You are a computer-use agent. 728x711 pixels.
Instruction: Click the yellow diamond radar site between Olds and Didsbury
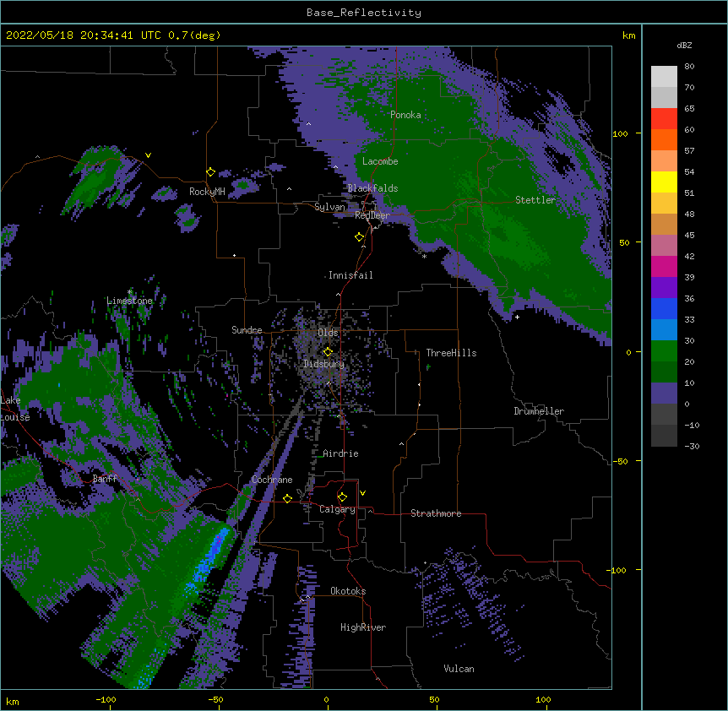(328, 351)
